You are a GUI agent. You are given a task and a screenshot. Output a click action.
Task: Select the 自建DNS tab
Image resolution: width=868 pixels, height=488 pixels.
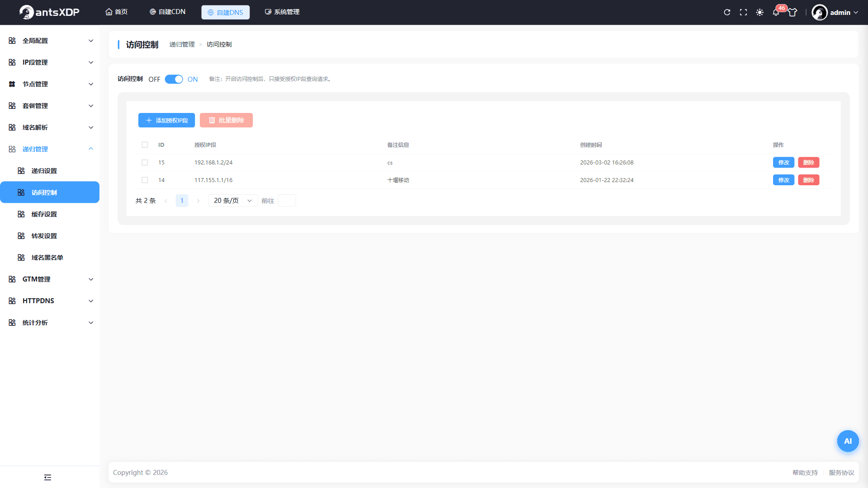coord(225,12)
